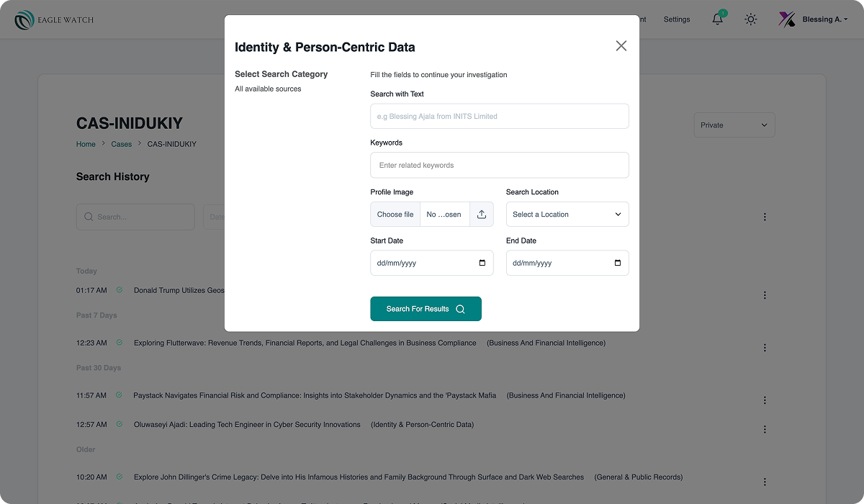The height and width of the screenshot is (504, 864).
Task: Open the notifications bell
Action: (x=718, y=19)
